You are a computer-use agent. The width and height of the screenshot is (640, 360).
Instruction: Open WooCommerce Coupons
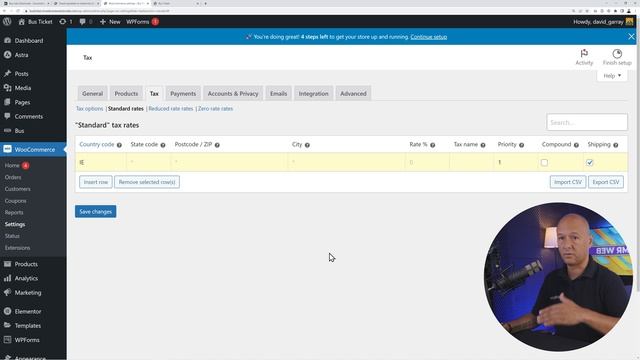(x=16, y=201)
